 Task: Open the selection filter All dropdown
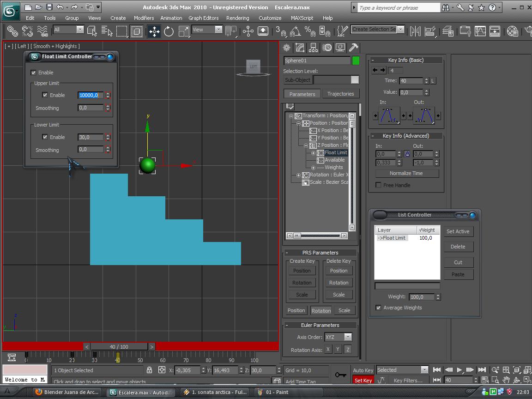(80, 30)
